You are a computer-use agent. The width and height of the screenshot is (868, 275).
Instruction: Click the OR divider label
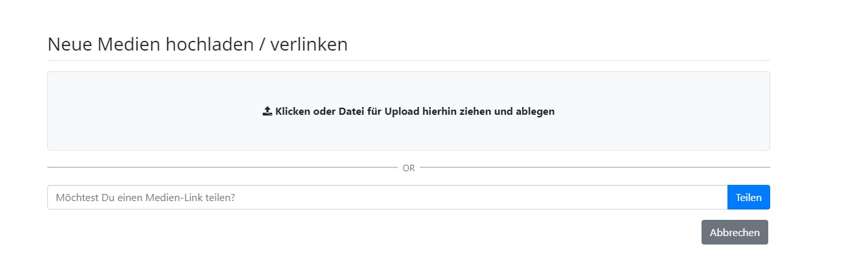408,168
